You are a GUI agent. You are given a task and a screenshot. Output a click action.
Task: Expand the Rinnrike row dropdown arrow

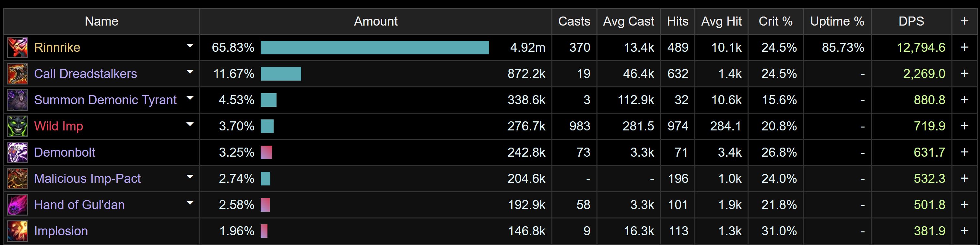coord(190,46)
